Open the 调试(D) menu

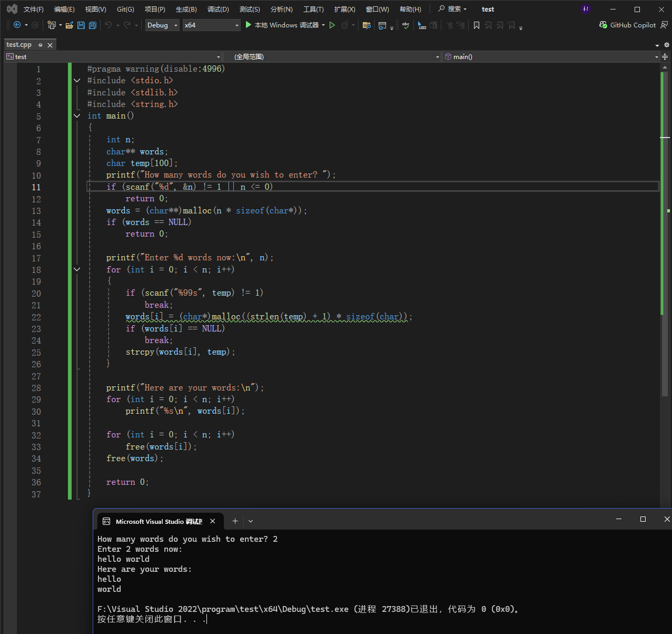pos(218,9)
